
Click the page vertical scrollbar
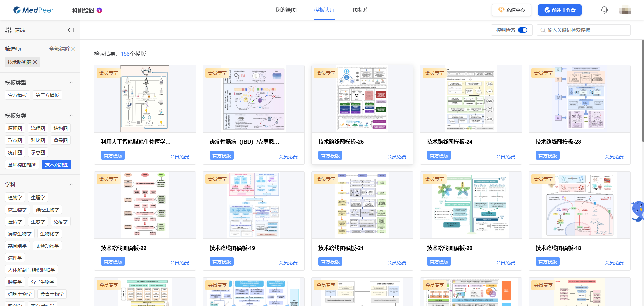(x=643, y=91)
